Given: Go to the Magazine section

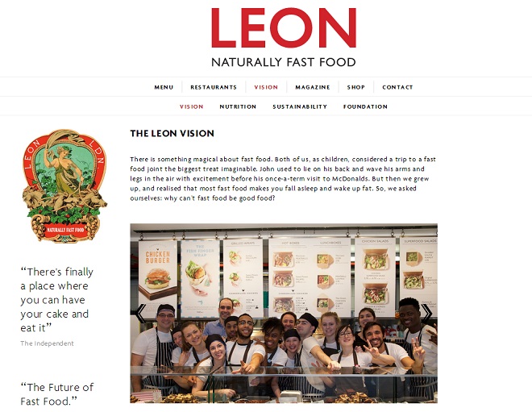Looking at the screenshot, I should (313, 87).
